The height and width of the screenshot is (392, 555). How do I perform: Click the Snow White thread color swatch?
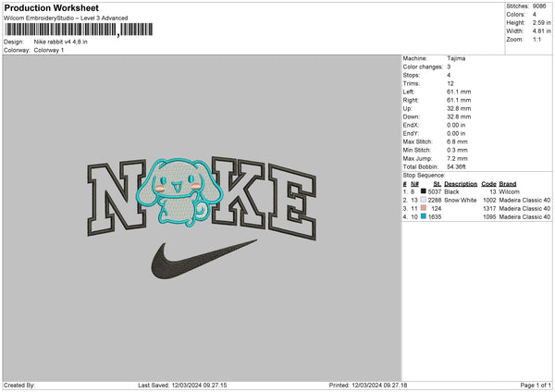424,200
